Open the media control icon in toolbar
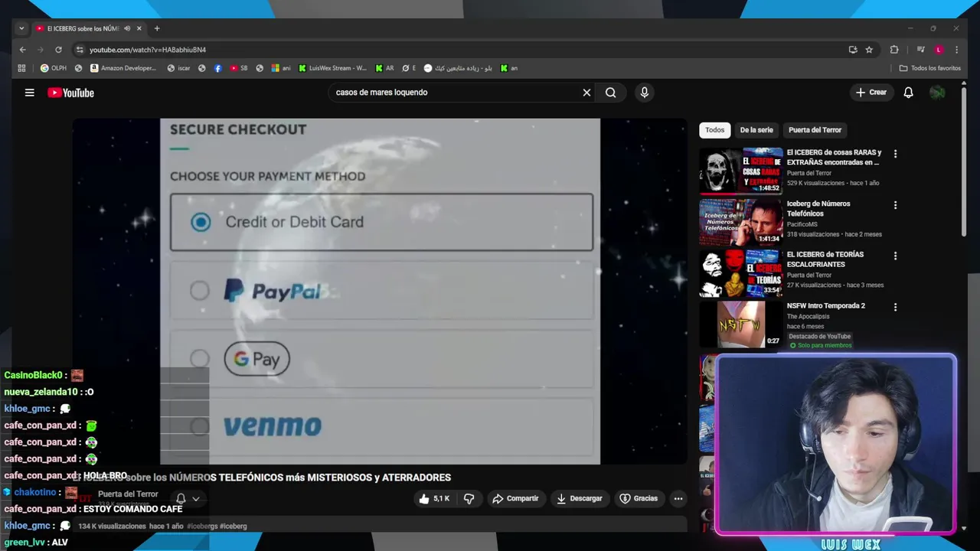Viewport: 980px width, 551px height. click(x=921, y=50)
